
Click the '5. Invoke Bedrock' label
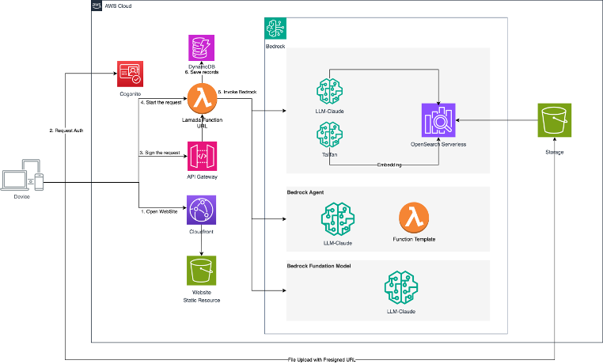point(237,93)
